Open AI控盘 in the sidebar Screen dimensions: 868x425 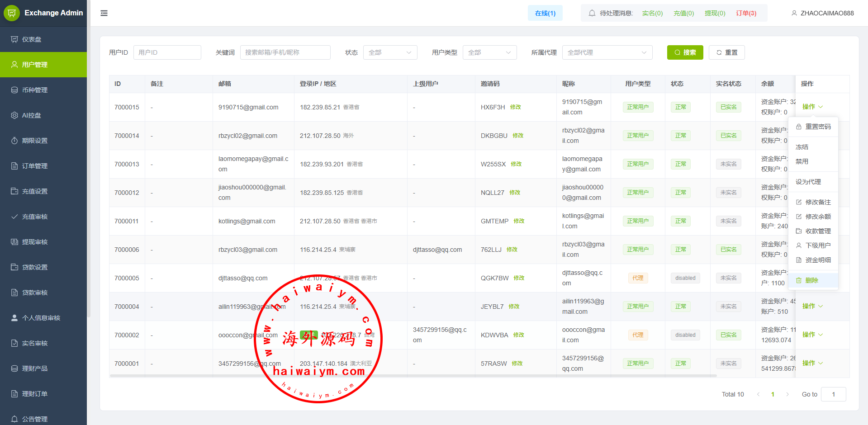tap(31, 115)
